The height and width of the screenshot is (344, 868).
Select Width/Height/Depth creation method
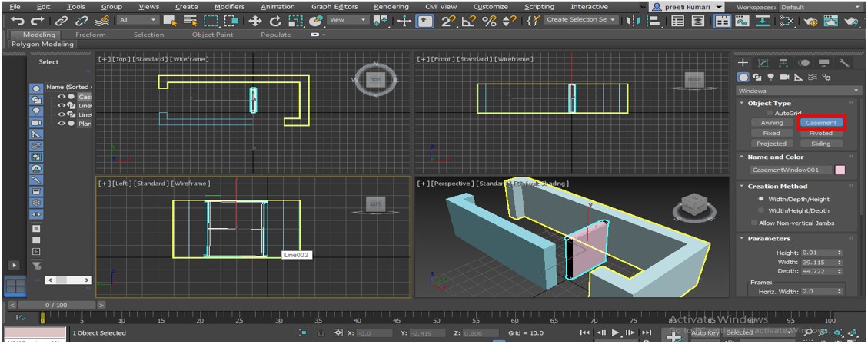click(761, 210)
